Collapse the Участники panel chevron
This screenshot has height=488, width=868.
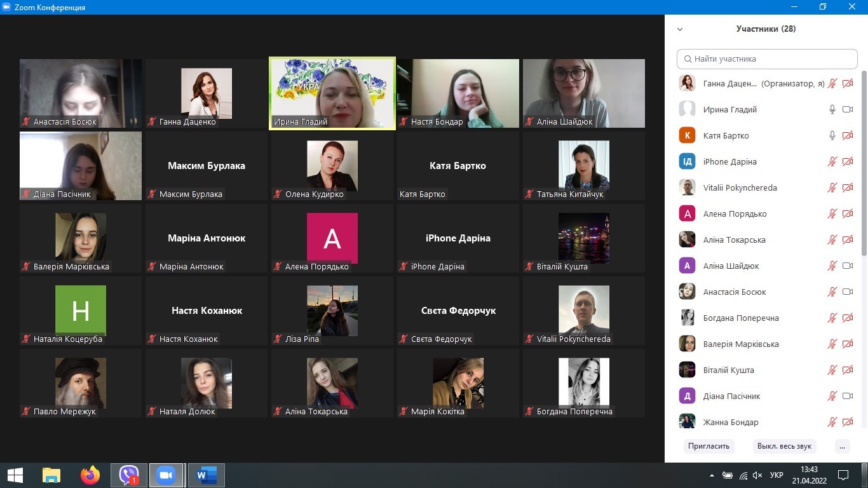680,29
